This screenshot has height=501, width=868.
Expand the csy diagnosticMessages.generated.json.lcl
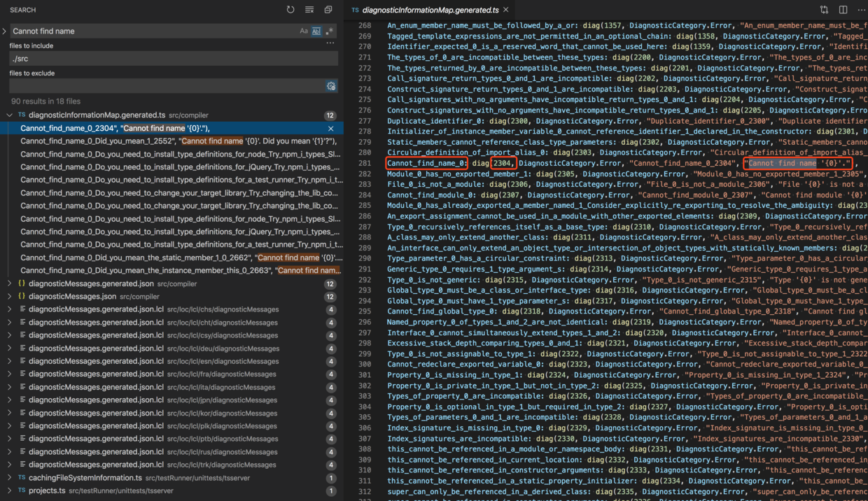pos(9,335)
